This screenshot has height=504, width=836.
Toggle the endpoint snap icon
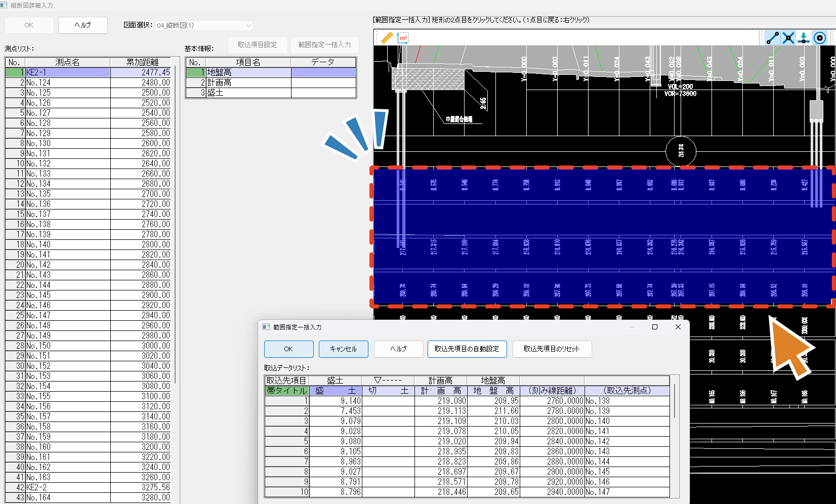coord(772,38)
